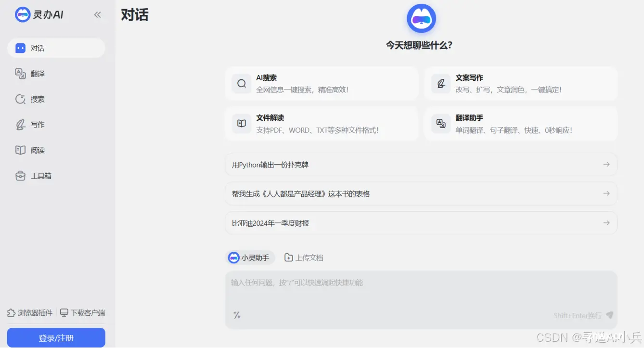This screenshot has width=644, height=348.
Task: Click the arrow on the 人人都是产品经理 suggestion
Action: [x=606, y=193]
